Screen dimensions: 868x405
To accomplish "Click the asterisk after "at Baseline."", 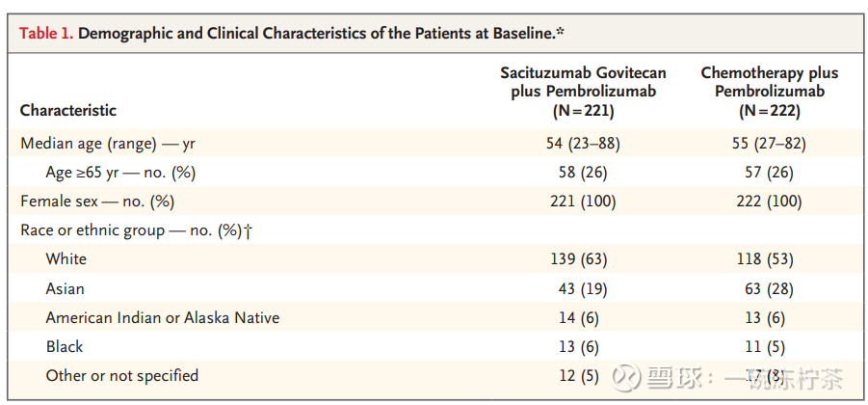I will click(561, 32).
